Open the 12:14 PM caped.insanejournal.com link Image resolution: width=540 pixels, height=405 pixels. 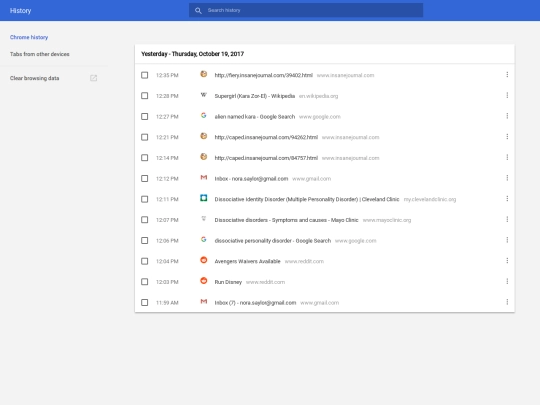click(x=266, y=158)
